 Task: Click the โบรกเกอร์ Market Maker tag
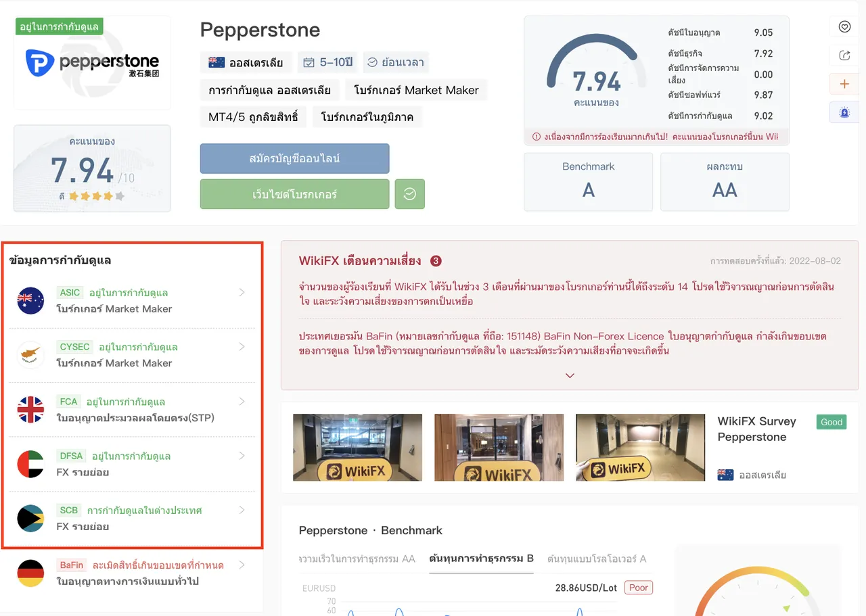tap(416, 90)
